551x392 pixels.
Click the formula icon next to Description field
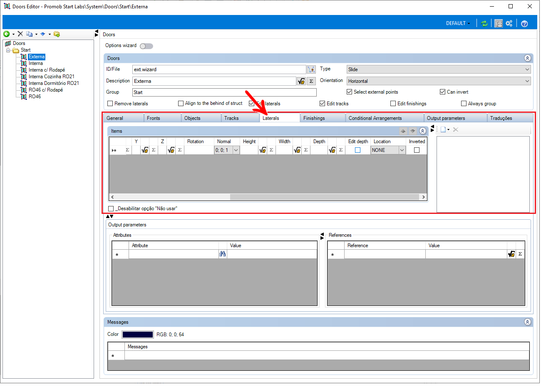pos(301,81)
